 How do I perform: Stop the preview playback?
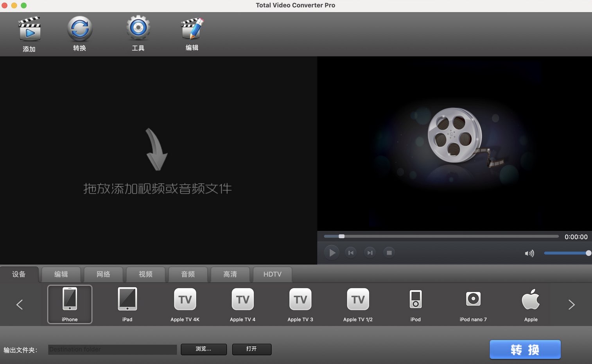coord(389,253)
